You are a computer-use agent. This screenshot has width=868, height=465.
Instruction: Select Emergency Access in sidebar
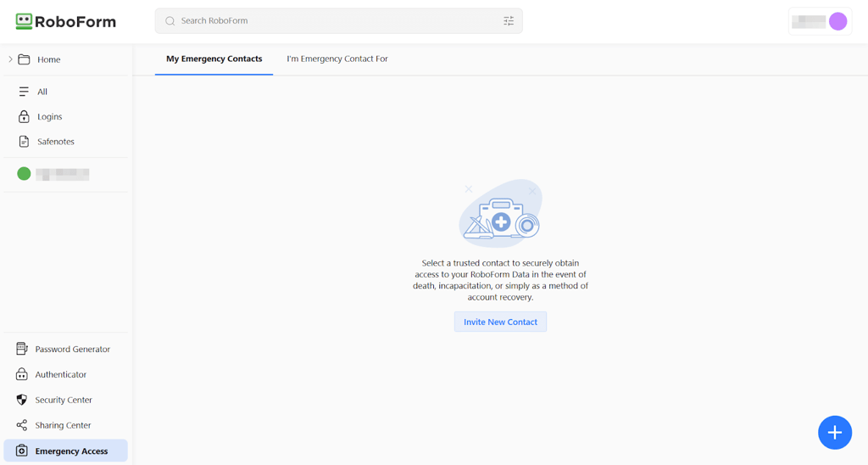pyautogui.click(x=66, y=451)
